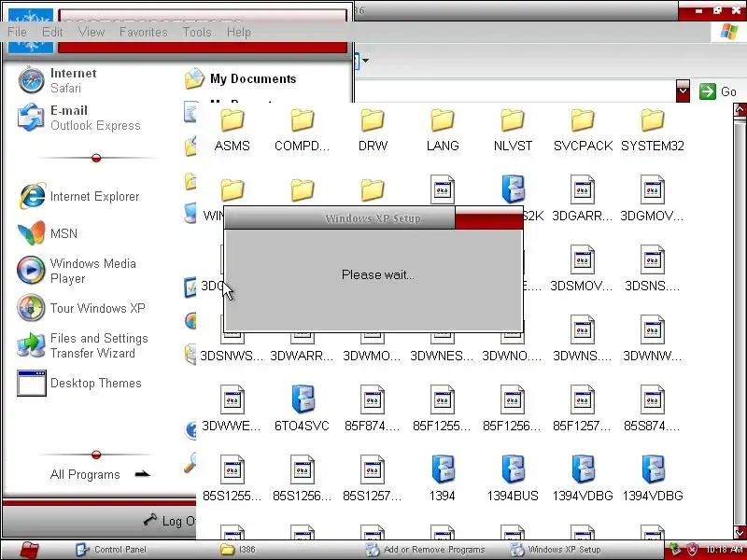This screenshot has width=747, height=560.
Task: Select the 3DGMOV... file
Action: click(652, 199)
